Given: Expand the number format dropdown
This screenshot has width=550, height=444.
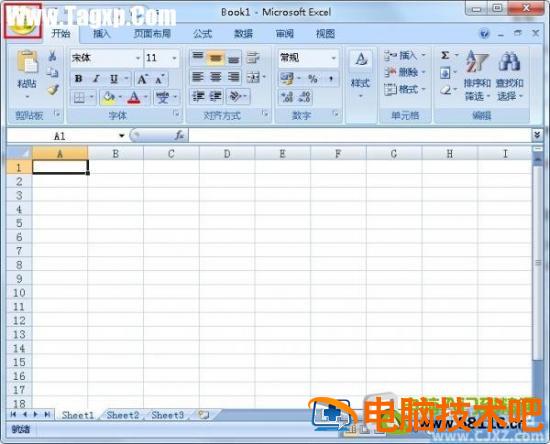Looking at the screenshot, I should [x=334, y=58].
